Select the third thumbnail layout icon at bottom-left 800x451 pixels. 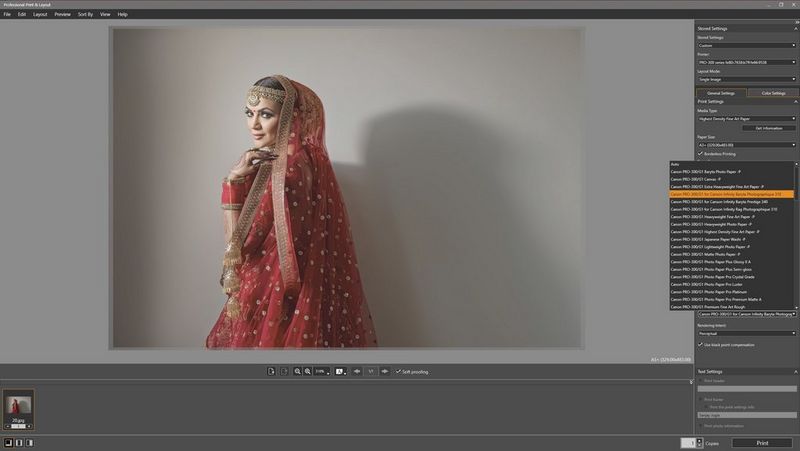click(x=30, y=443)
